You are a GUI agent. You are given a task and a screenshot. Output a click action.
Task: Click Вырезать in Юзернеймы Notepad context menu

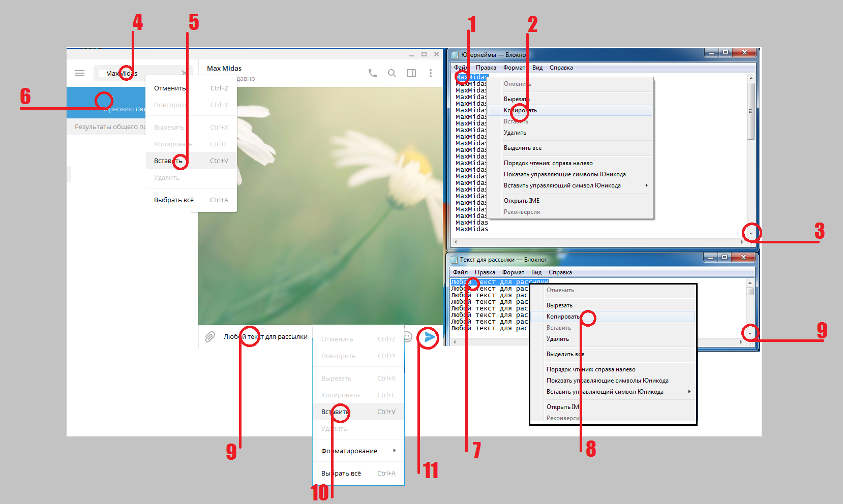[570, 99]
